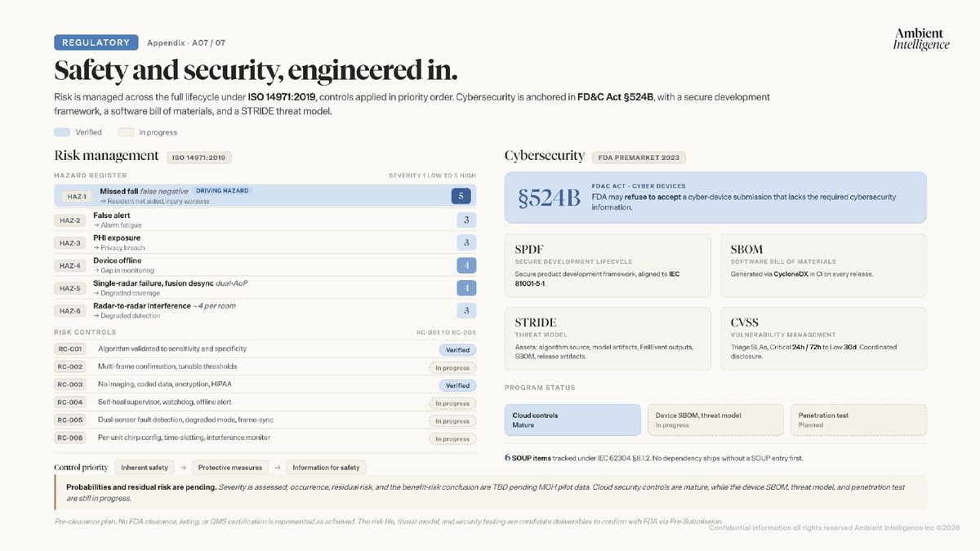Select the RC-005 control label
Image resolution: width=980 pixels, height=551 pixels.
[x=69, y=420]
